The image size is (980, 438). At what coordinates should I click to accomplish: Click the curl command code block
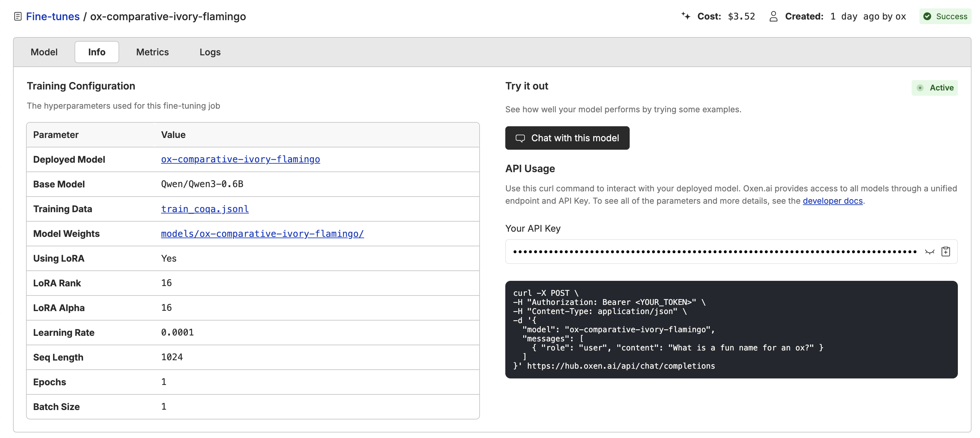coord(731,329)
